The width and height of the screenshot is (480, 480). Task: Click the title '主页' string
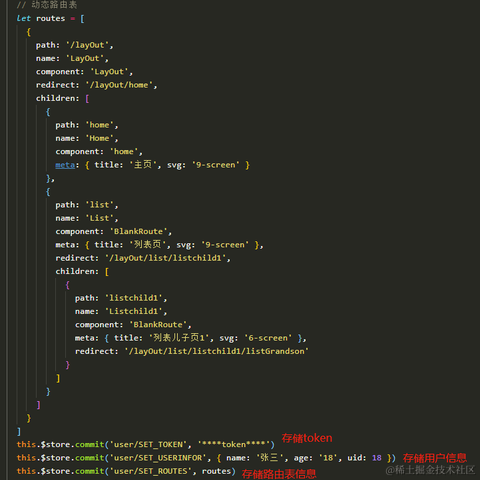pos(143,165)
